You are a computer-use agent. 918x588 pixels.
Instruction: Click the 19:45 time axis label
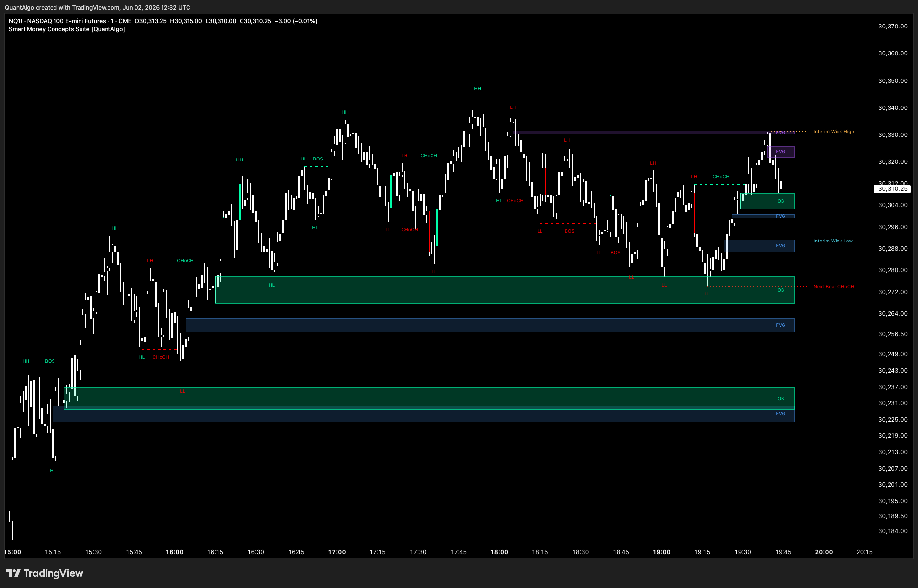coord(783,552)
